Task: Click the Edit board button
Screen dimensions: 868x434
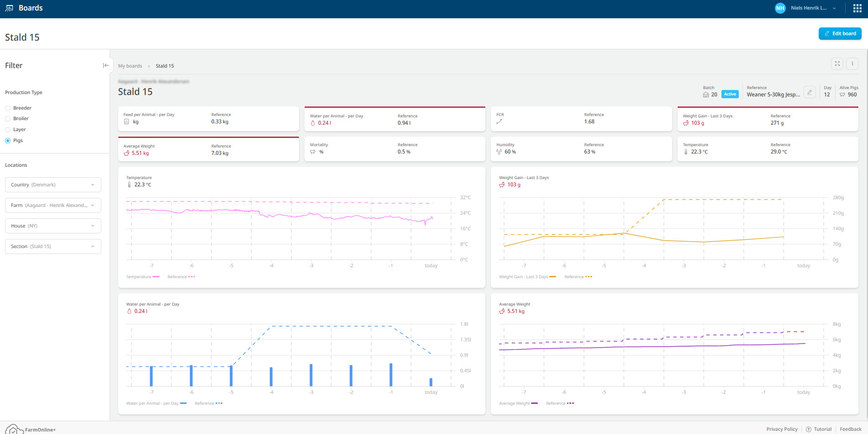Action: point(840,33)
